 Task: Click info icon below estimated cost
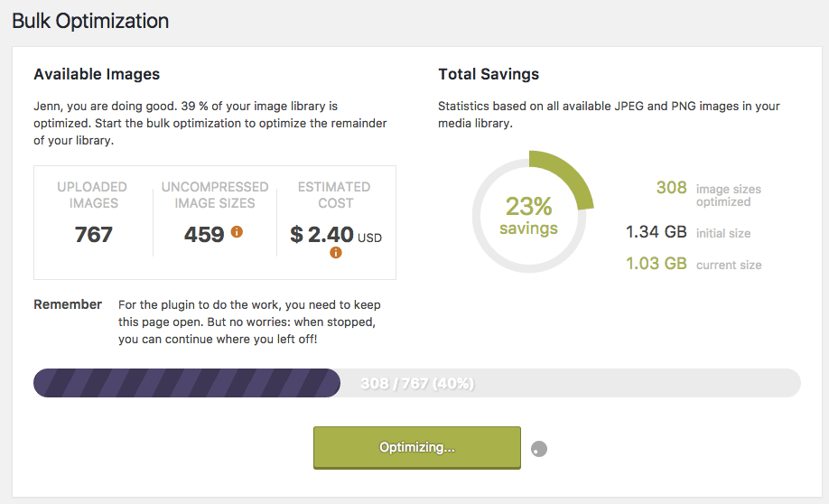point(336,253)
